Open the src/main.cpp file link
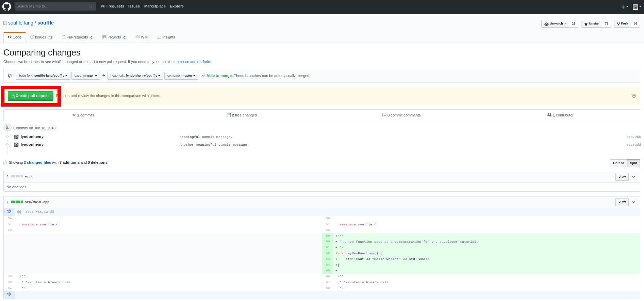644x301 pixels. (x=37, y=202)
